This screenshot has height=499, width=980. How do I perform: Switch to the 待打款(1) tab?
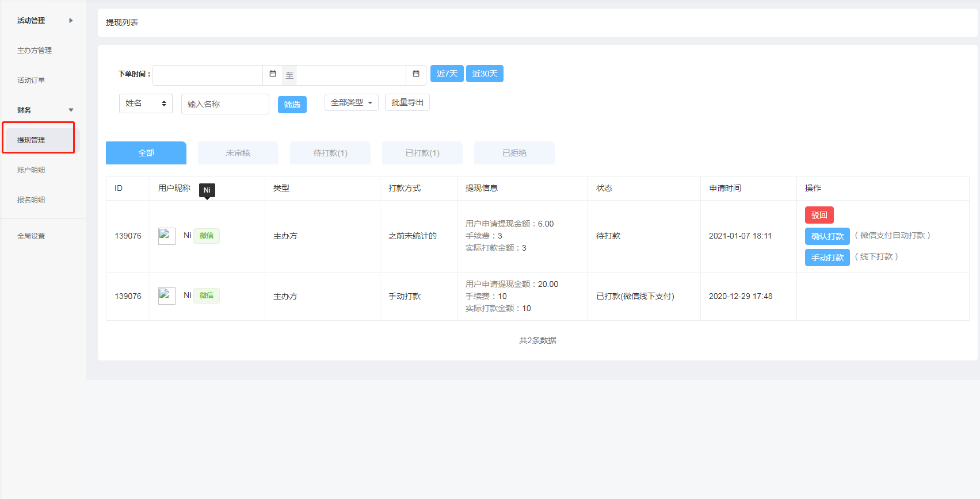tap(330, 153)
